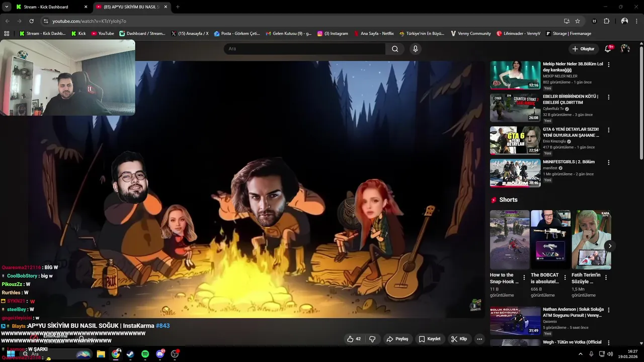
Task: Click the Paylaş share button
Action: (397, 339)
